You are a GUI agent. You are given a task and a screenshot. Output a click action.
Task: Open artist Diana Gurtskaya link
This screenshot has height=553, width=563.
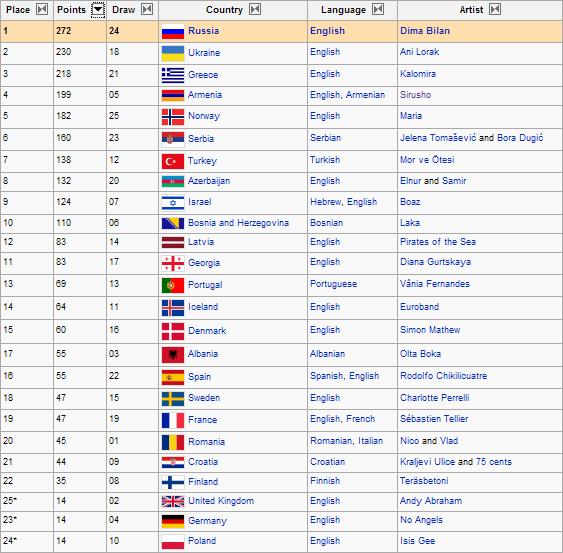(x=436, y=262)
